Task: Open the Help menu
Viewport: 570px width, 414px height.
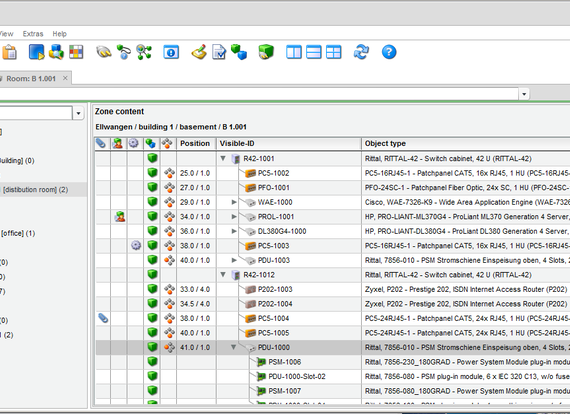Action: click(x=60, y=34)
